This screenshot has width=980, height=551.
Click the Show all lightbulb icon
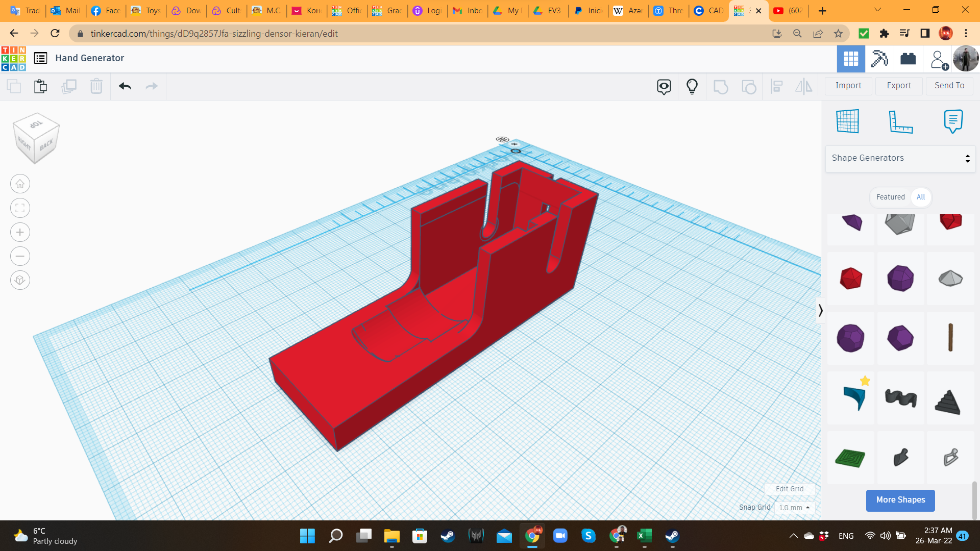tap(692, 86)
